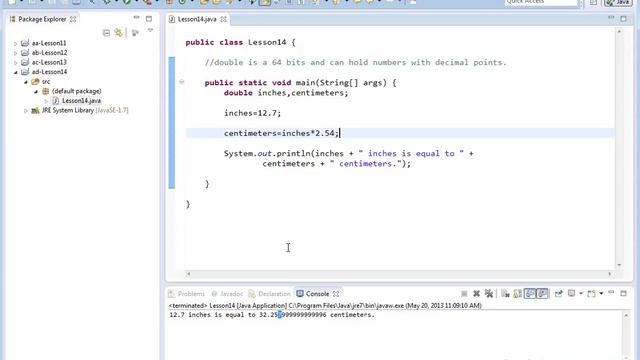Screen dimensions: 640x360
Task: Close the Package Explorer tab
Action: [x=73, y=19]
